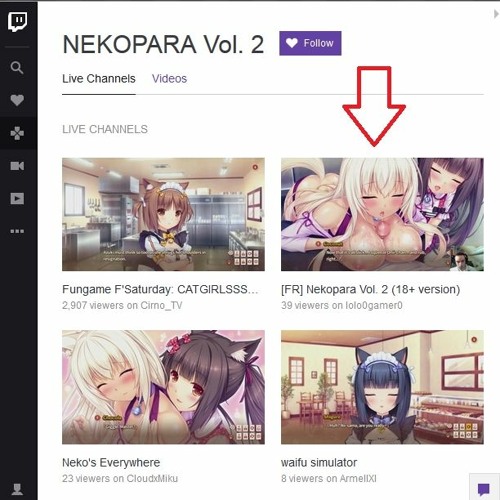Select the Games controller icon in sidebar
This screenshot has width=500, height=500.
17,133
